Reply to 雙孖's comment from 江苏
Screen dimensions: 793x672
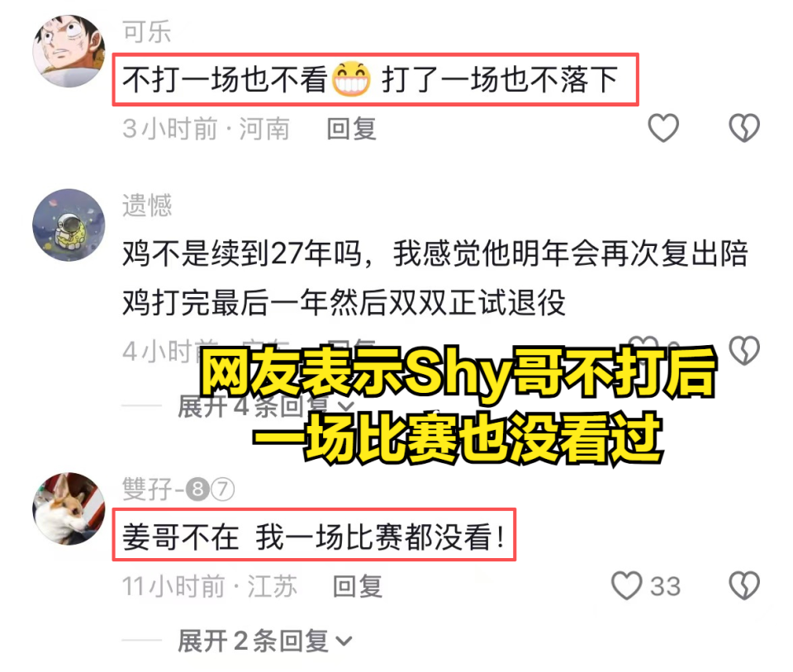(x=358, y=586)
